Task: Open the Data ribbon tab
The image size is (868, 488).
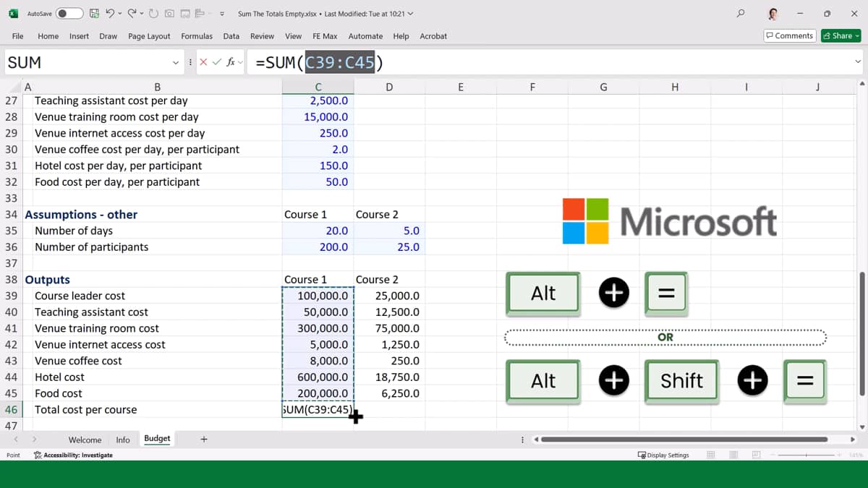Action: (231, 36)
